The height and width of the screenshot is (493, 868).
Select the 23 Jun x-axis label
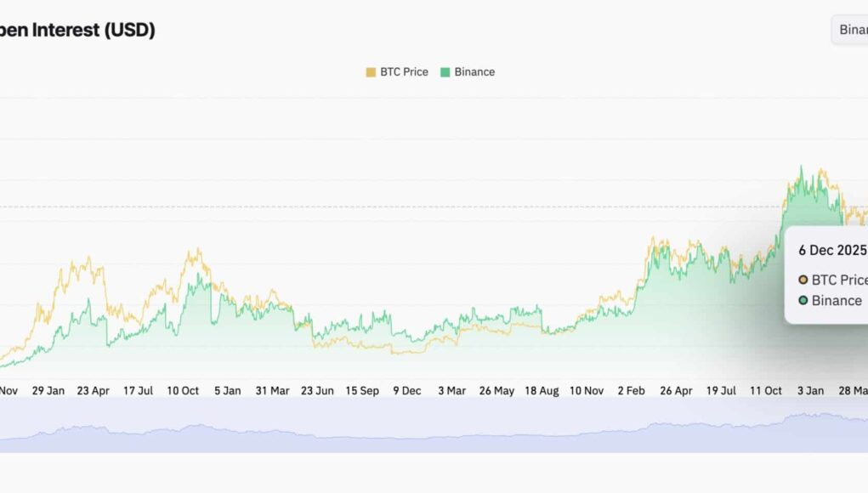pos(318,391)
